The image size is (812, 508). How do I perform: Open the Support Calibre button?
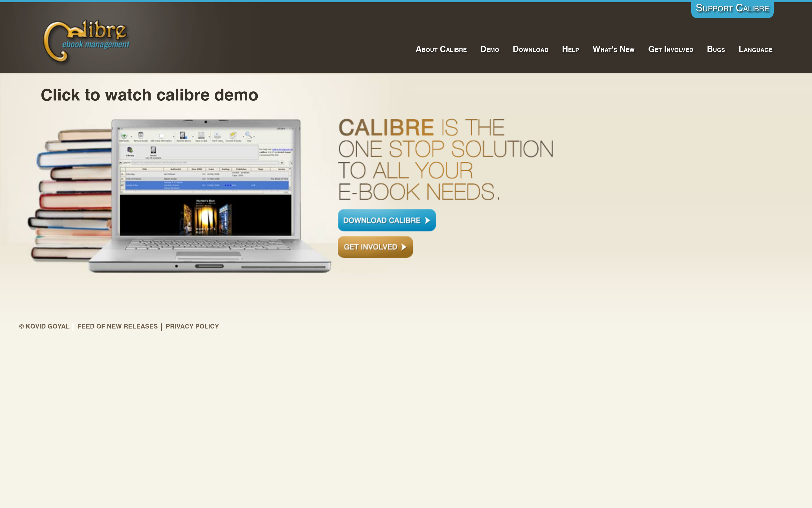point(732,9)
